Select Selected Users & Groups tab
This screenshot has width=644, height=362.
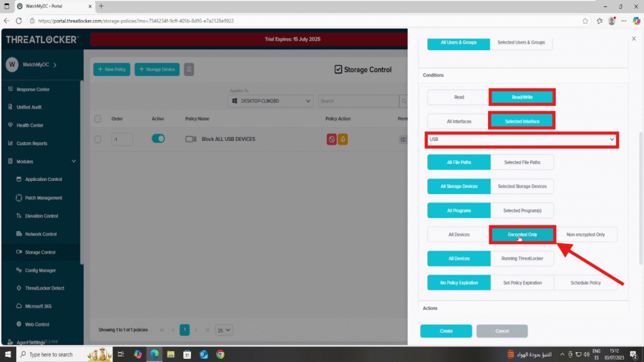(x=521, y=43)
